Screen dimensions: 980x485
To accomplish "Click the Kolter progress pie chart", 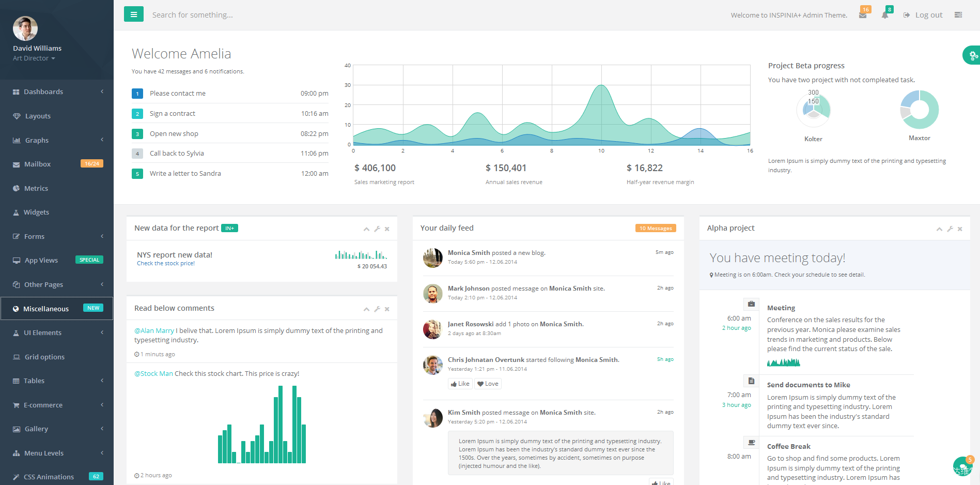I will pyautogui.click(x=813, y=110).
